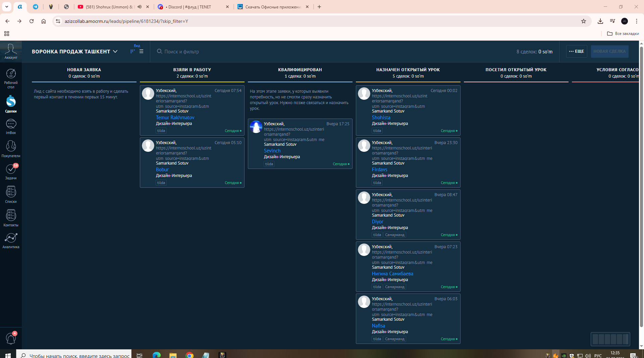Image resolution: width=644 pixels, height=358 pixels.
Task: Click the pipeline minimap navigator
Action: [610, 339]
